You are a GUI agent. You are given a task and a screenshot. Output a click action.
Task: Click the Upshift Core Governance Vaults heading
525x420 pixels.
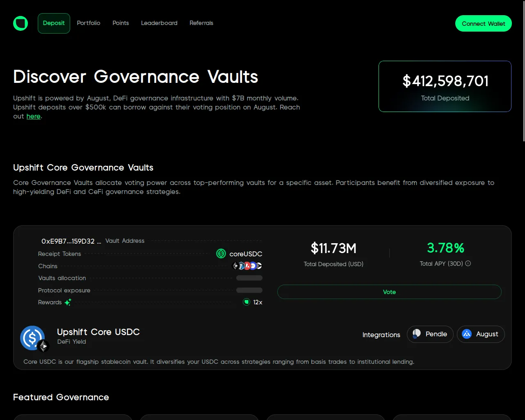83,167
